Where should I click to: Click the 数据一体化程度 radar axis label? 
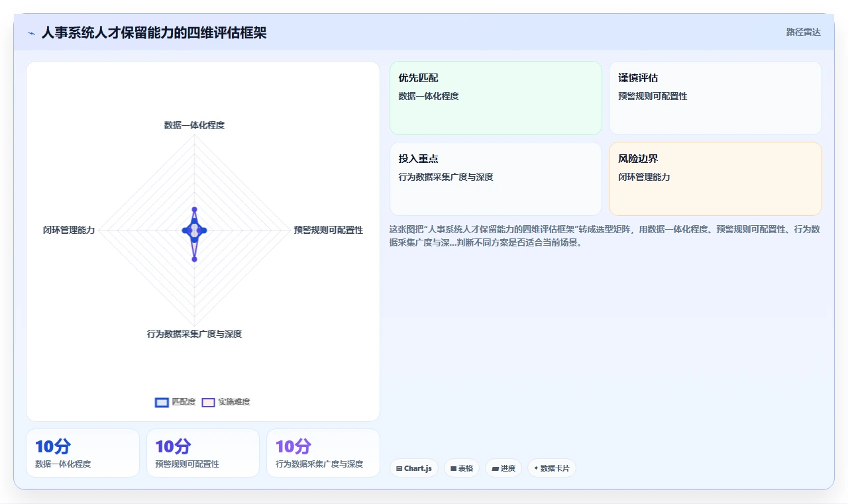click(x=194, y=125)
